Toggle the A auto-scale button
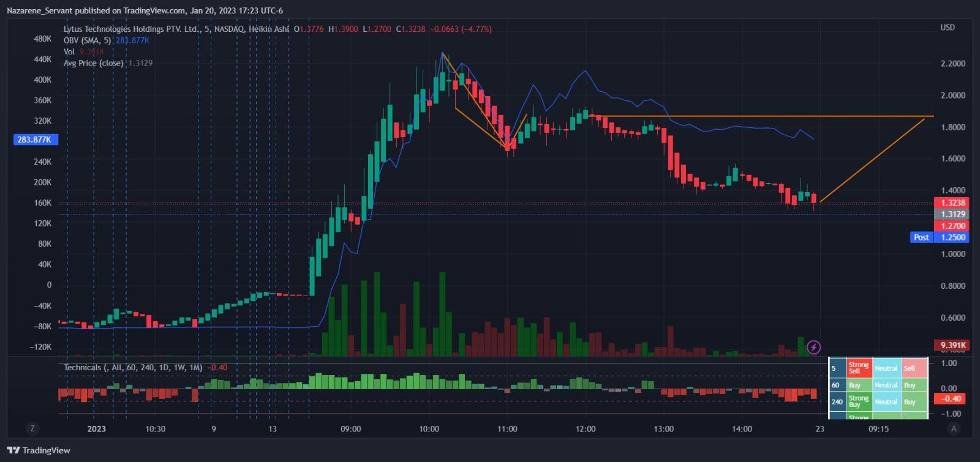The height and width of the screenshot is (462, 980). pos(954,428)
